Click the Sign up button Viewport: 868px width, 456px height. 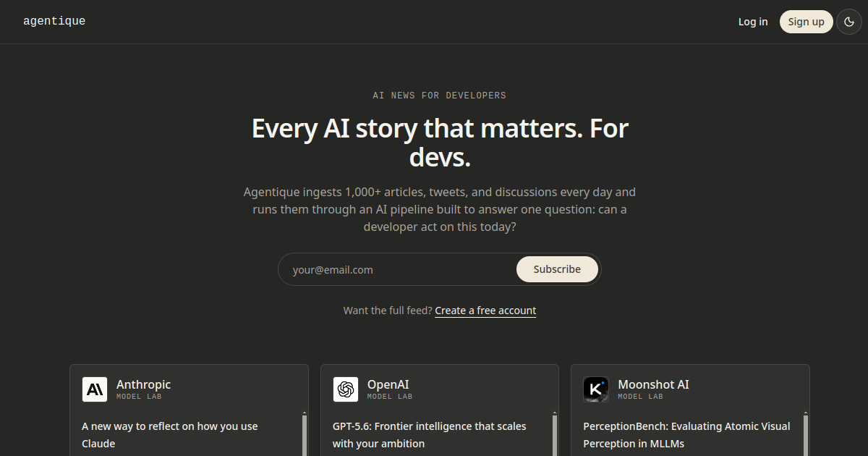[806, 22]
